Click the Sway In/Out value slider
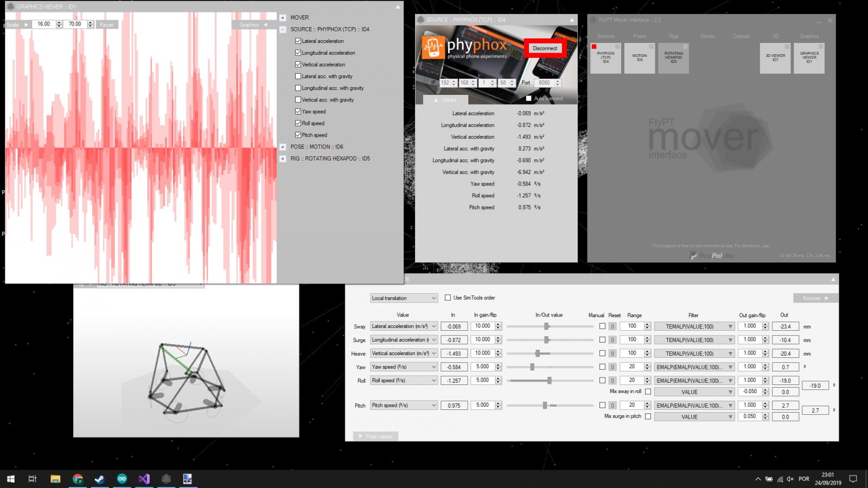 click(x=550, y=326)
